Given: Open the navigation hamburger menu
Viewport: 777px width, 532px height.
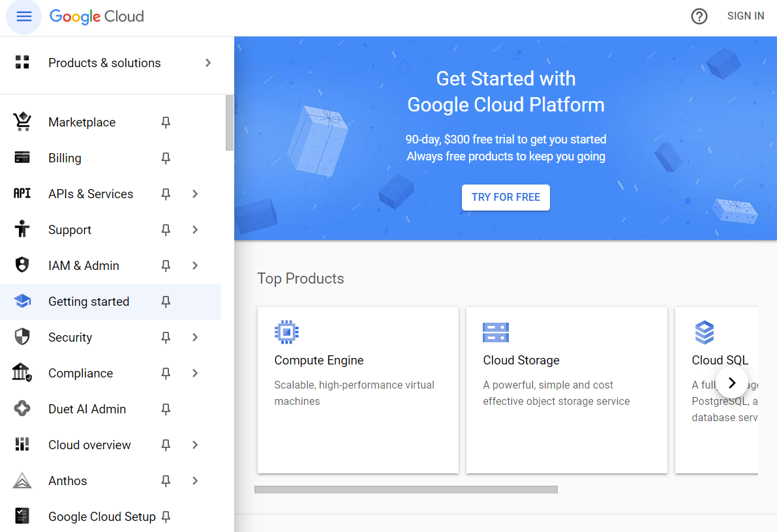Looking at the screenshot, I should [x=23, y=17].
